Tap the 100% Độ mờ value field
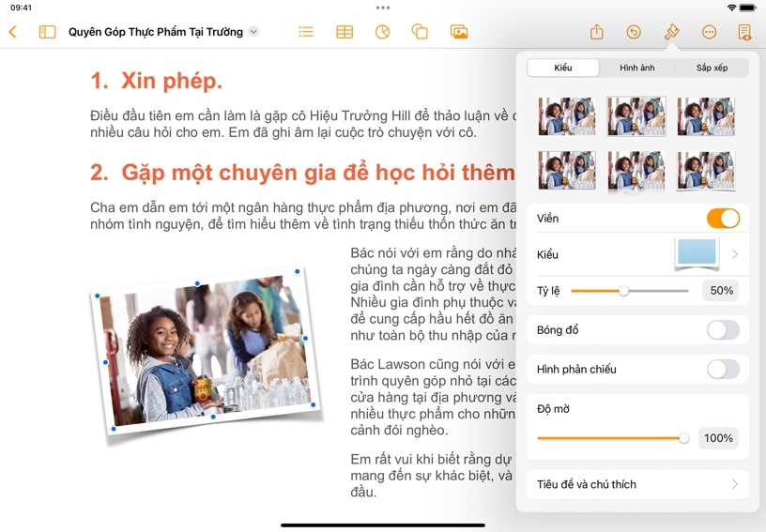 718,438
